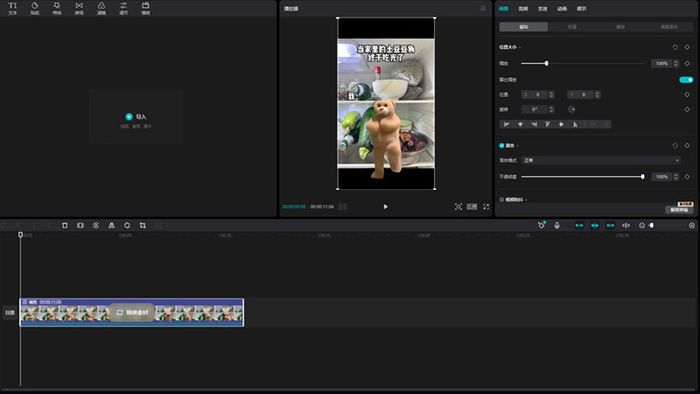
Task: Uncheck the 混合 blend checkbox
Action: point(502,145)
